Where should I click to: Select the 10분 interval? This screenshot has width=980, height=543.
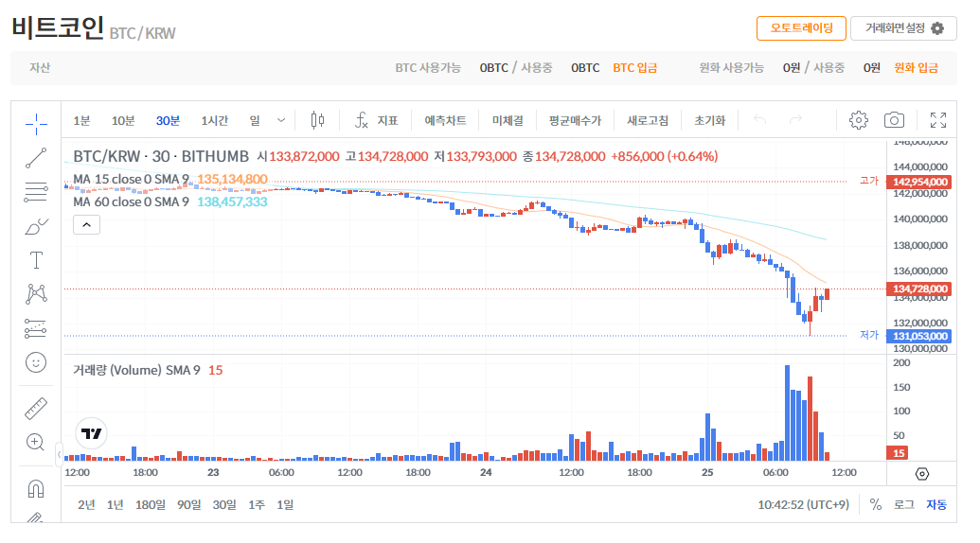[x=123, y=120]
